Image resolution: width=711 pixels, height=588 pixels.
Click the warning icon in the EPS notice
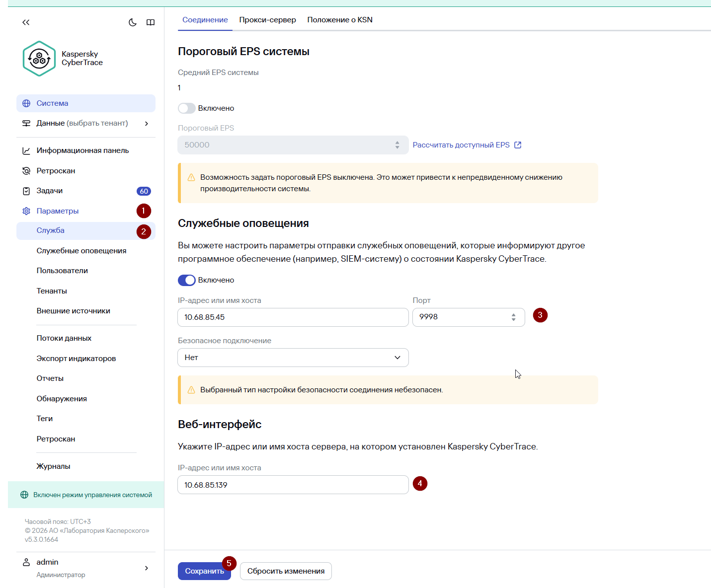(191, 177)
